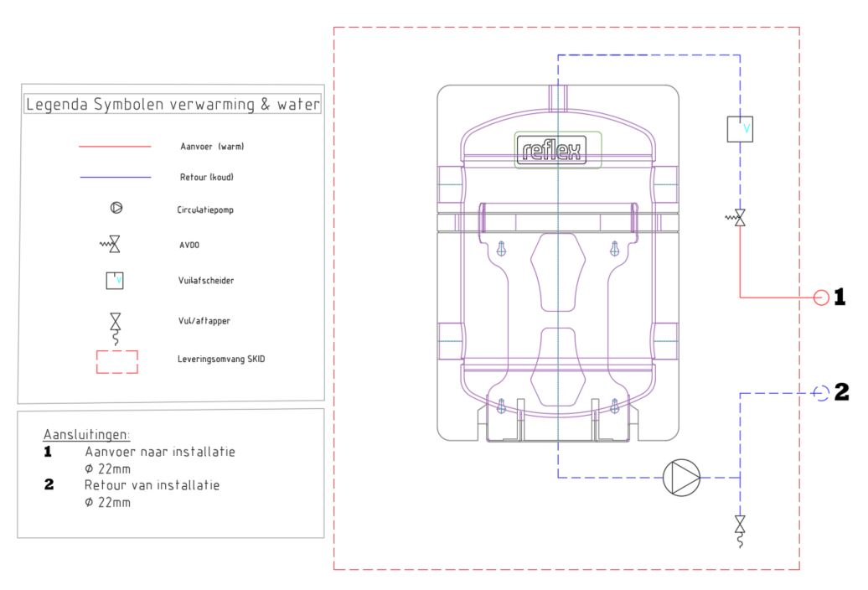The height and width of the screenshot is (590, 868).
Task: Click the legend label "Leveringsomvang SKID"
Action: [x=221, y=360]
